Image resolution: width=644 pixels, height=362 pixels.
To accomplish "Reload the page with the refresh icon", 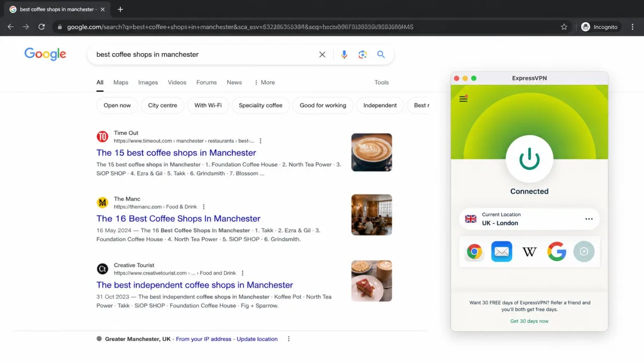I will click(x=41, y=27).
